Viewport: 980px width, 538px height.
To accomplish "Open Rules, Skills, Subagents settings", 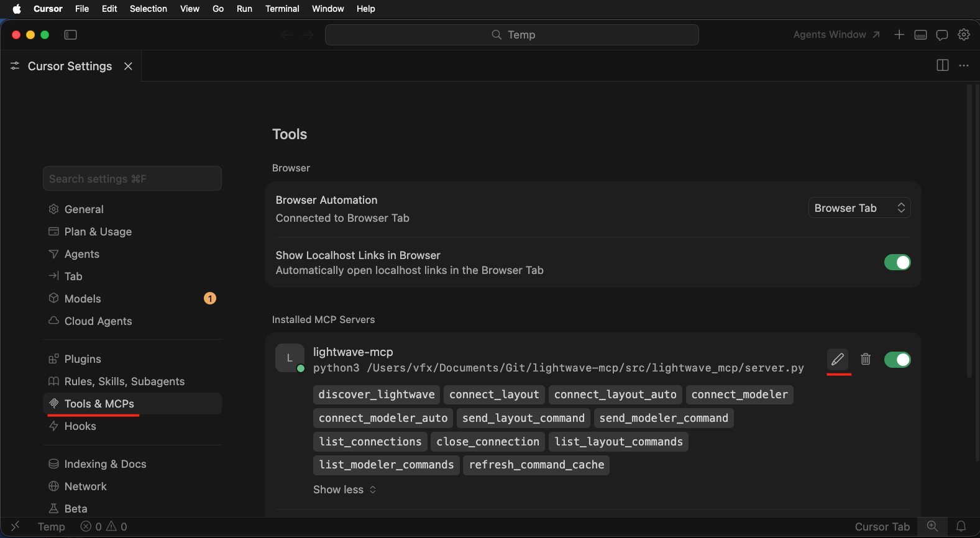I will (x=132, y=381).
